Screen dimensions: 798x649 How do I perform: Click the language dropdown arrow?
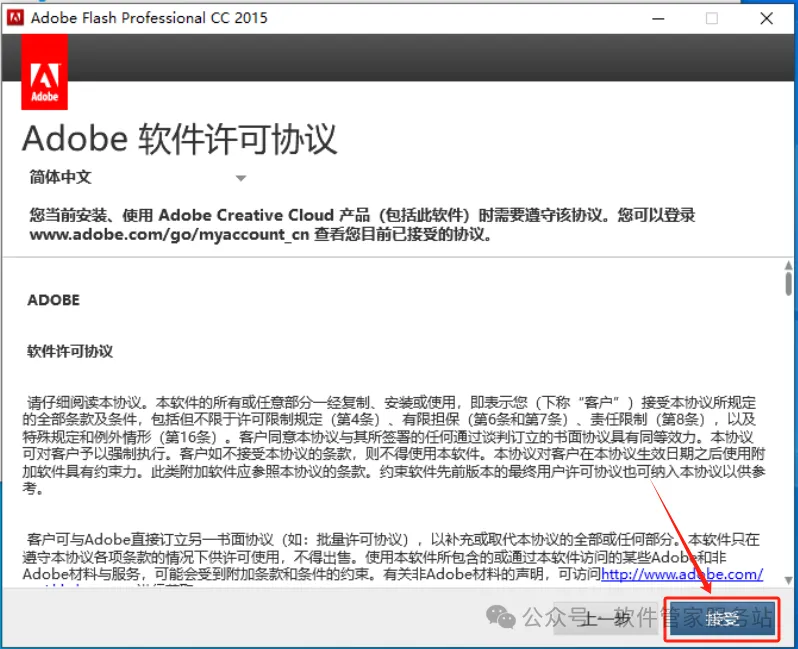[x=241, y=178]
